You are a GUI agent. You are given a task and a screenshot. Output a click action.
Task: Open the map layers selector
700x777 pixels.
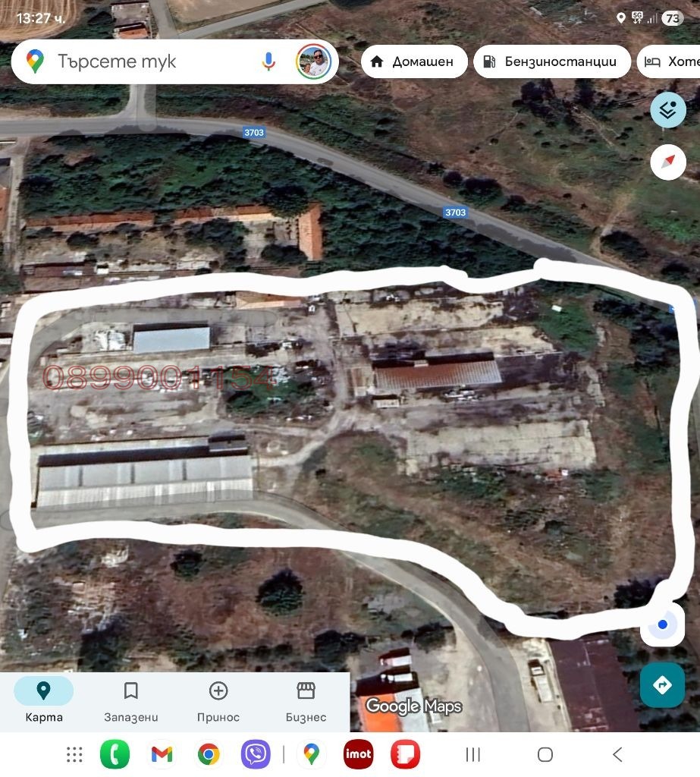click(x=667, y=111)
